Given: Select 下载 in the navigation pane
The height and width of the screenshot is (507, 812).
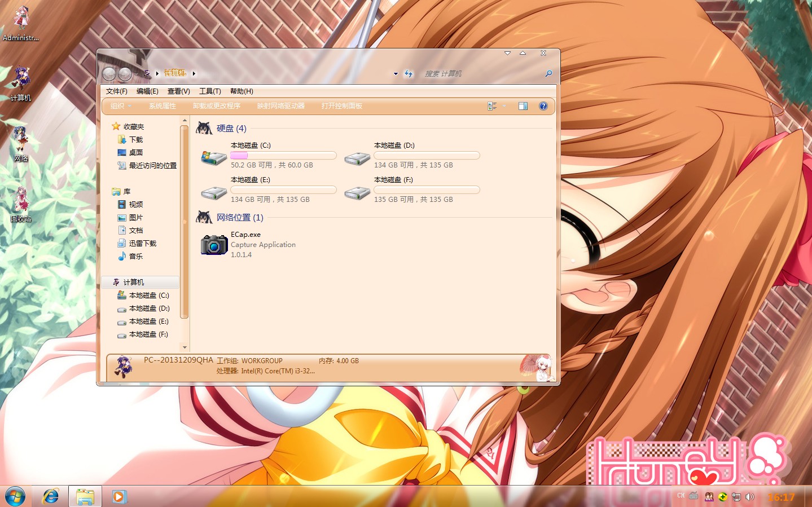Looking at the screenshot, I should click(136, 140).
